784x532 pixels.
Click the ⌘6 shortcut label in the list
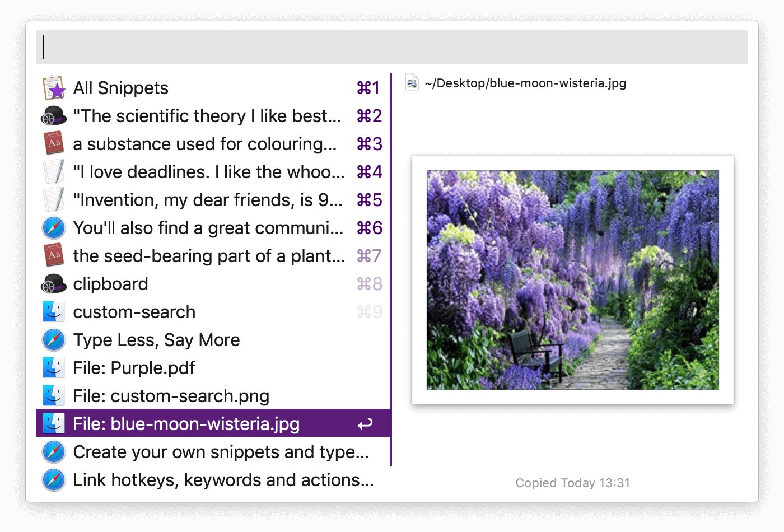[x=369, y=228]
